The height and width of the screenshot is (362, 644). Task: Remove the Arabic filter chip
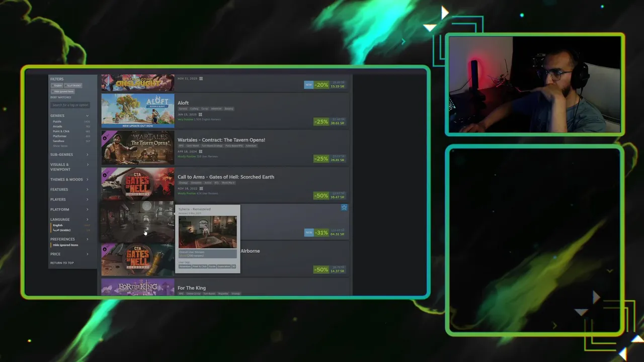pos(73,85)
